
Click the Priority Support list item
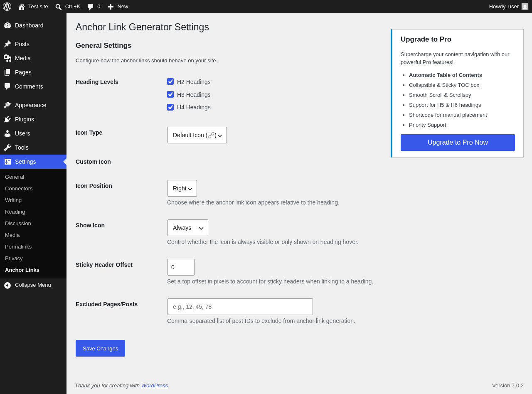428,125
